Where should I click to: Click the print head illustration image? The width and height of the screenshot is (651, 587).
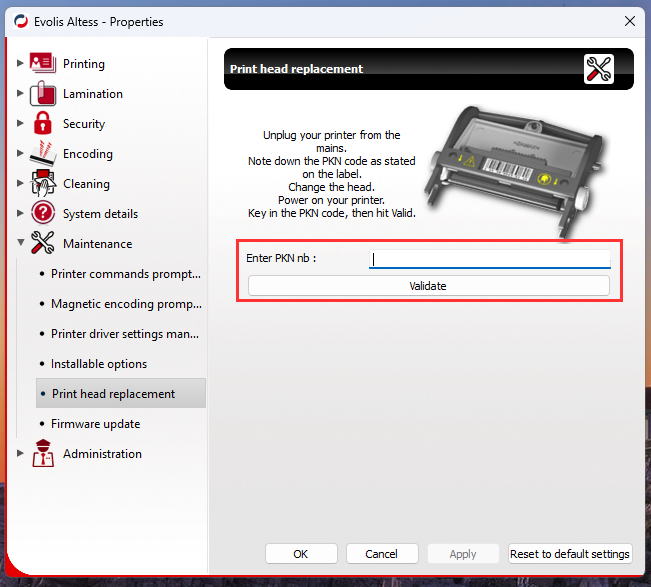[x=513, y=171]
